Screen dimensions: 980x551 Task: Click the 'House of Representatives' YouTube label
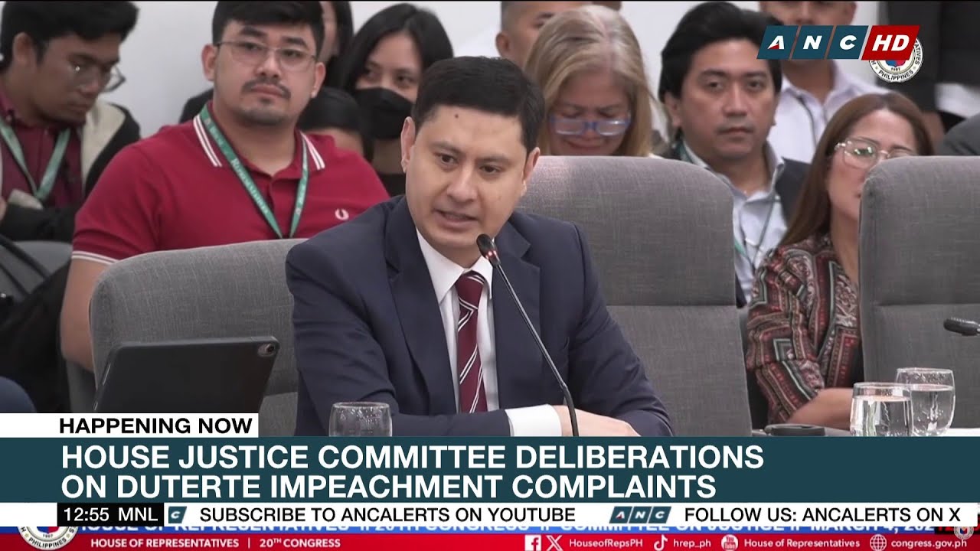click(x=802, y=543)
